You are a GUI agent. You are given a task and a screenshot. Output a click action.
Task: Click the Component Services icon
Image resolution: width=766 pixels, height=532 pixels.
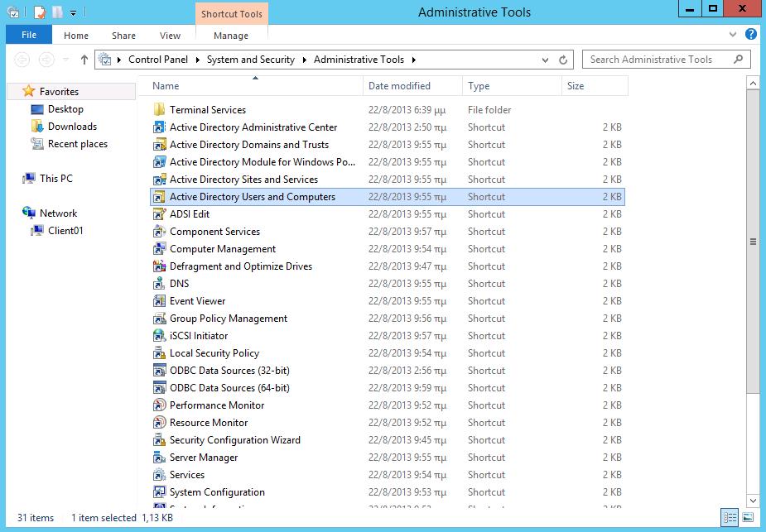coord(159,232)
